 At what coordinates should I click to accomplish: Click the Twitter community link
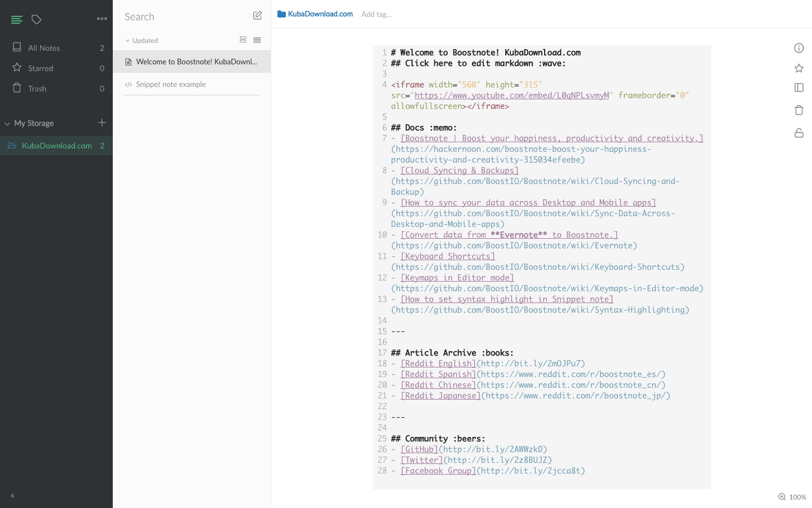422,460
